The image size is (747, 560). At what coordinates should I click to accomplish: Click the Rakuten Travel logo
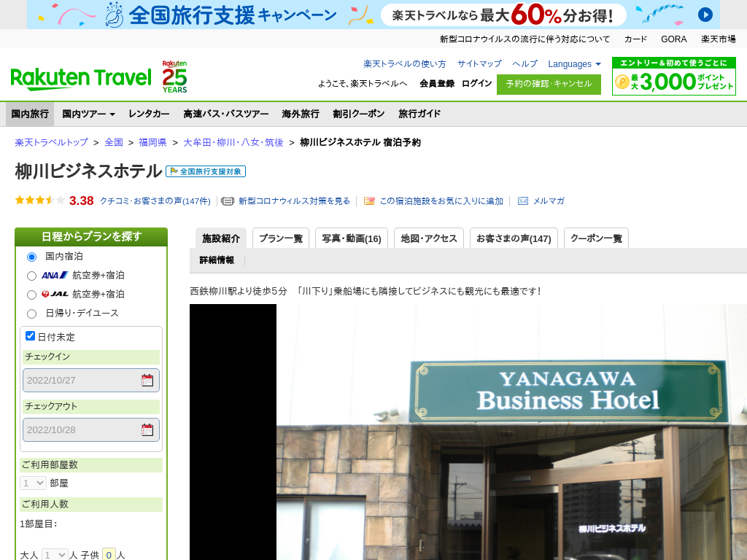pos(81,79)
